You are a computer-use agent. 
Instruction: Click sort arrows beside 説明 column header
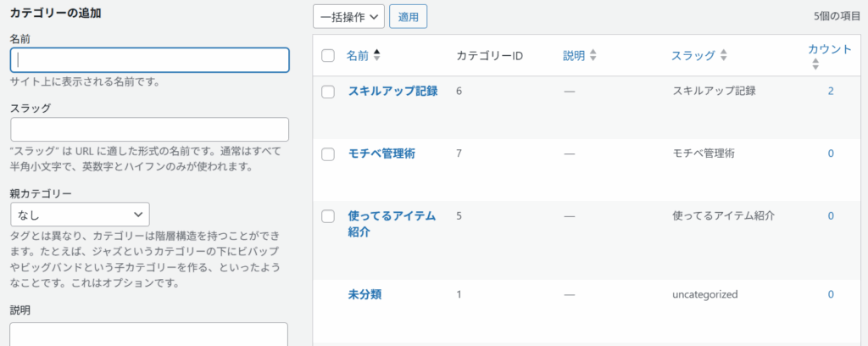coord(593,55)
